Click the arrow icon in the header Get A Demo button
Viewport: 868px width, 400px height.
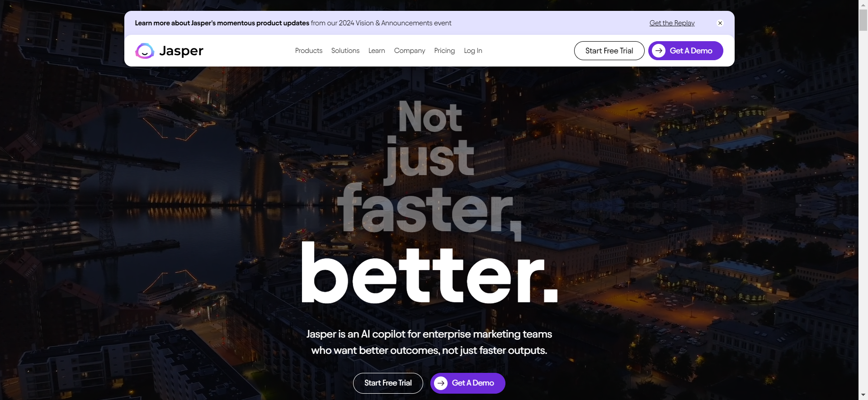click(x=659, y=51)
